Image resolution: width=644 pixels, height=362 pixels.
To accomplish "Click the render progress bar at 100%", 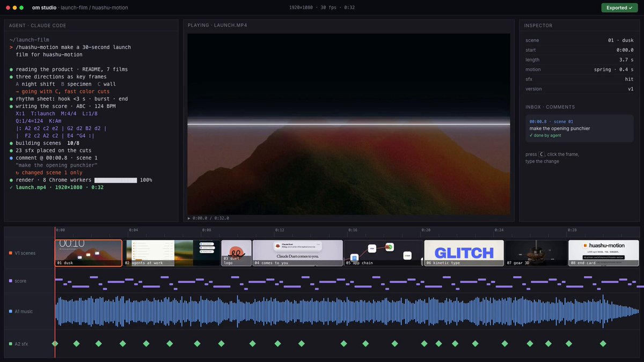I will pyautogui.click(x=115, y=180).
